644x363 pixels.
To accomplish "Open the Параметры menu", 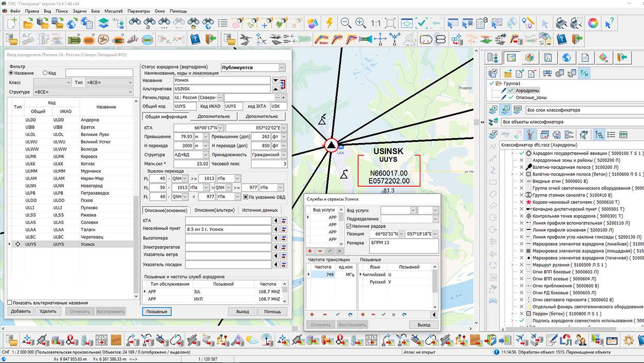I will 139,11.
